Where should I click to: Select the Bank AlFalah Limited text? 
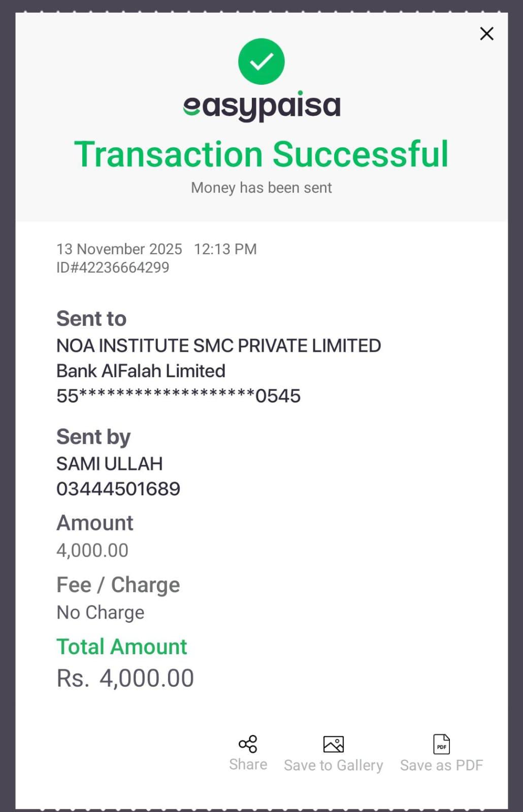pos(141,371)
